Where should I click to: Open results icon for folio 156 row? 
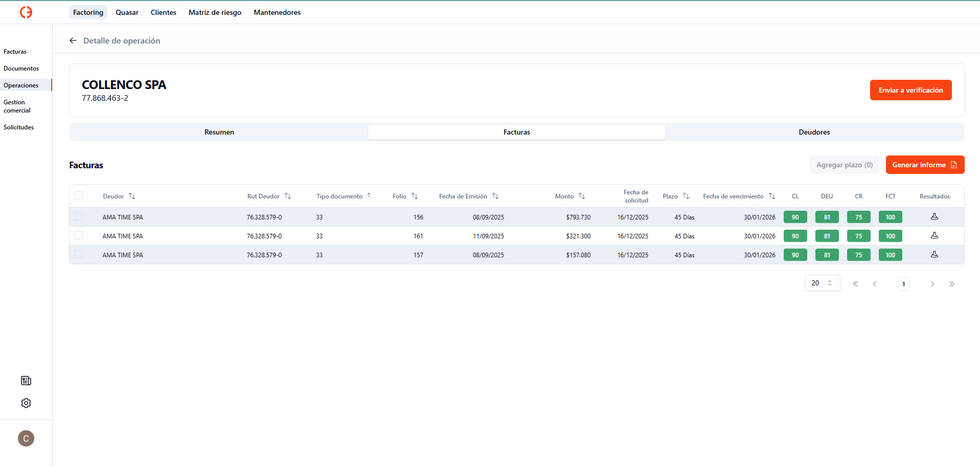[x=934, y=217]
